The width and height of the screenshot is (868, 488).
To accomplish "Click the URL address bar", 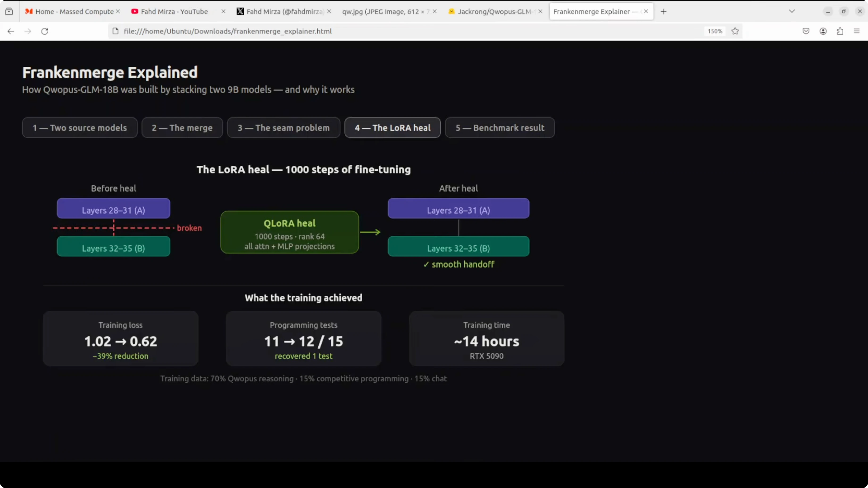I will click(x=404, y=31).
